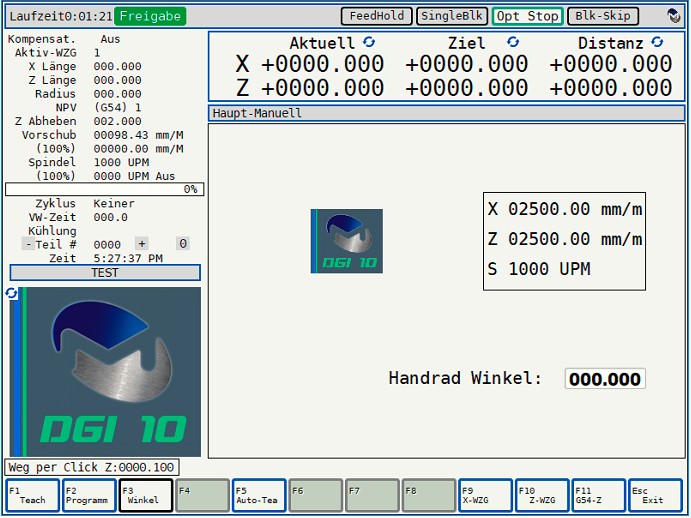
Task: Click the Vorschub 00098.43 mm/M value
Action: click(x=138, y=135)
